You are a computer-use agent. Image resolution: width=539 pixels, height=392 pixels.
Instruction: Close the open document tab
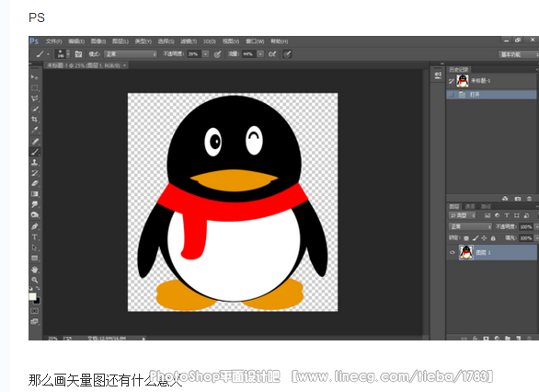125,65
